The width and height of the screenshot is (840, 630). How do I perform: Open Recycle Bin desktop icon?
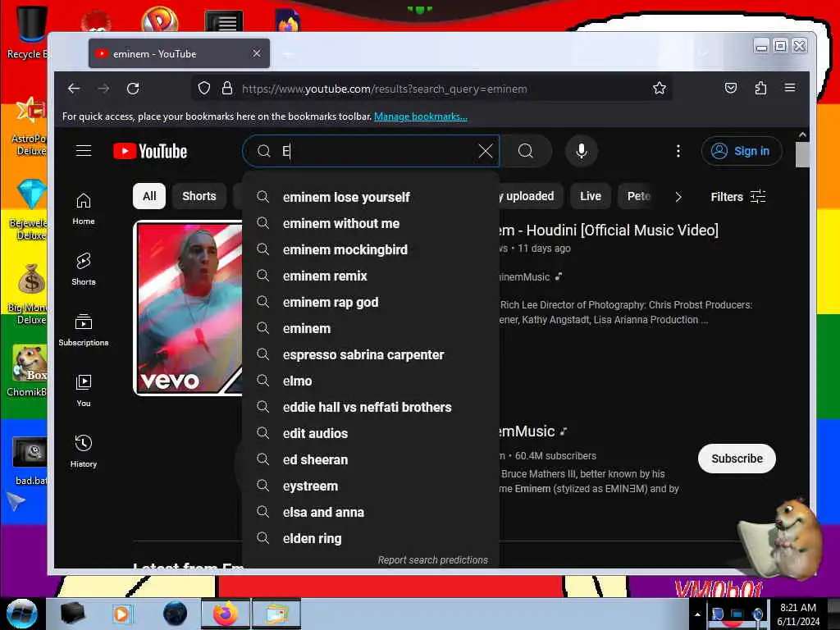coord(28,32)
